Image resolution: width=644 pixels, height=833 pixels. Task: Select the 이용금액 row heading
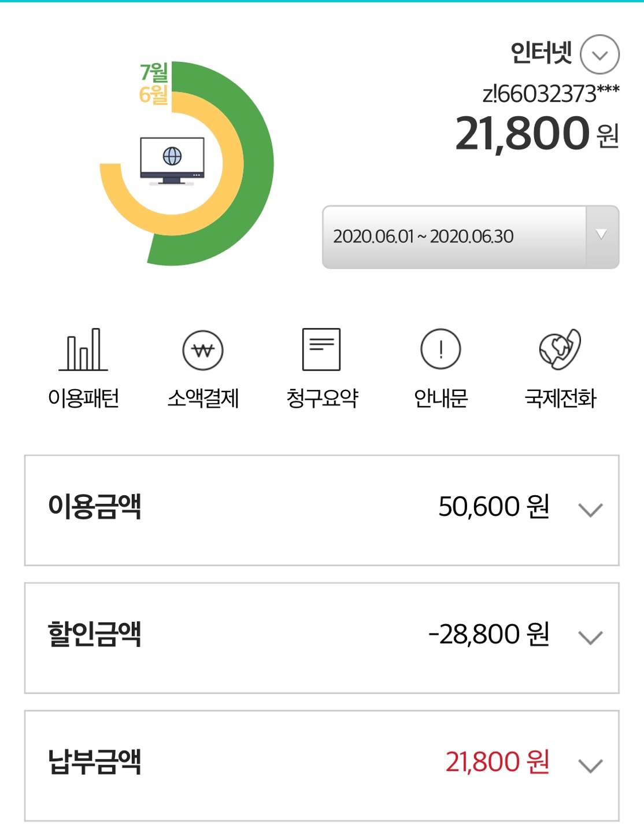point(95,507)
